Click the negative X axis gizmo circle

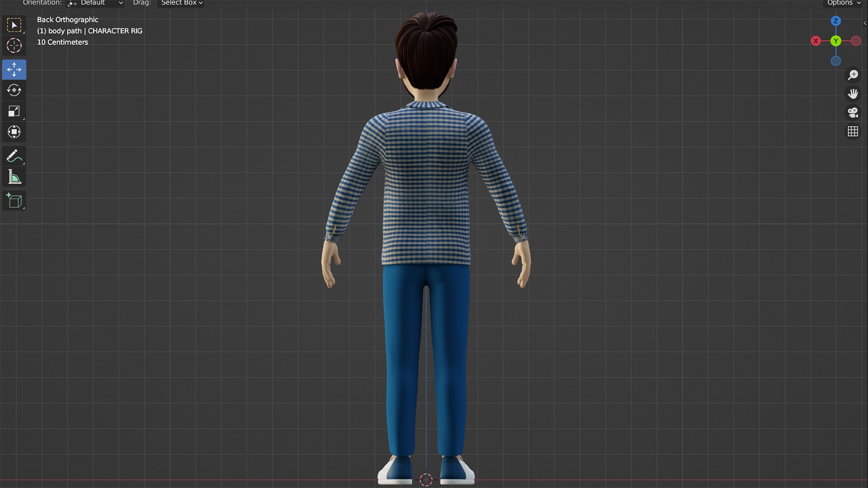(x=856, y=41)
